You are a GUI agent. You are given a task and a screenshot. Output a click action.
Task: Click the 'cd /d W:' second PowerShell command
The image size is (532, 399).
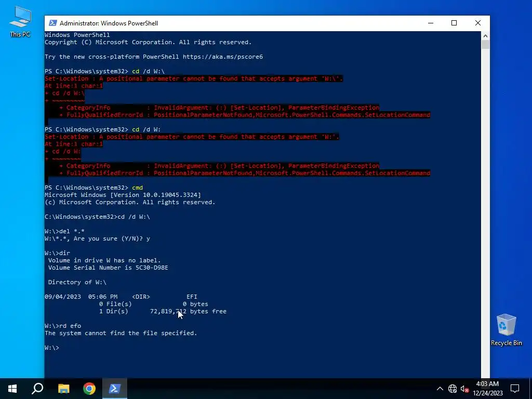click(146, 129)
